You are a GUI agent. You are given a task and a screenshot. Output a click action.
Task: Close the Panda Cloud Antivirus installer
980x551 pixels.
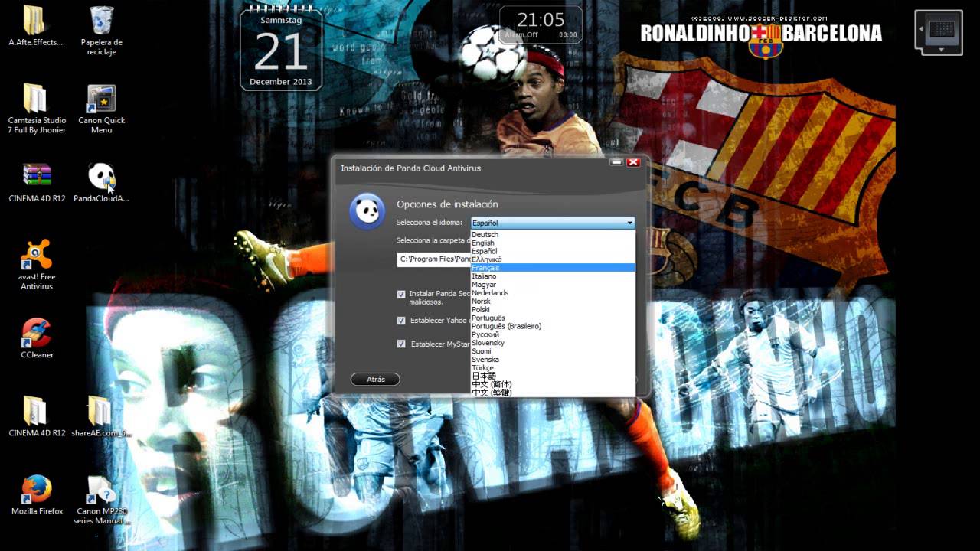(633, 162)
